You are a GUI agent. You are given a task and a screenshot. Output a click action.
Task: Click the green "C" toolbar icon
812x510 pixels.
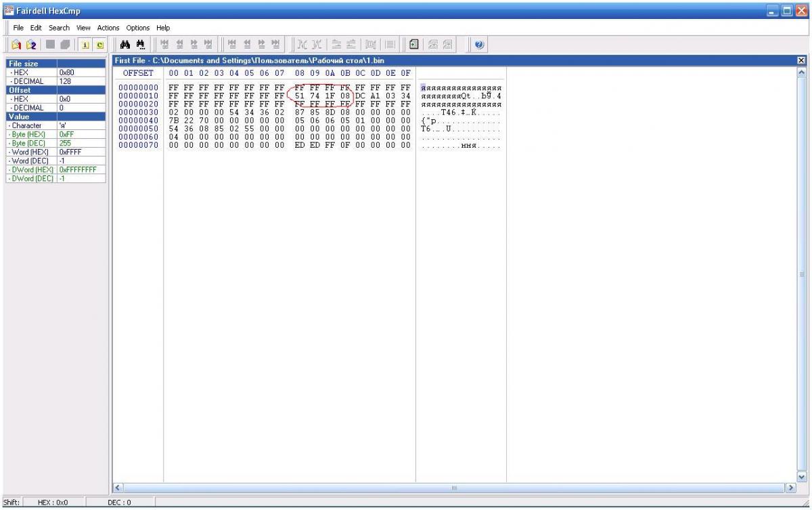click(x=100, y=45)
